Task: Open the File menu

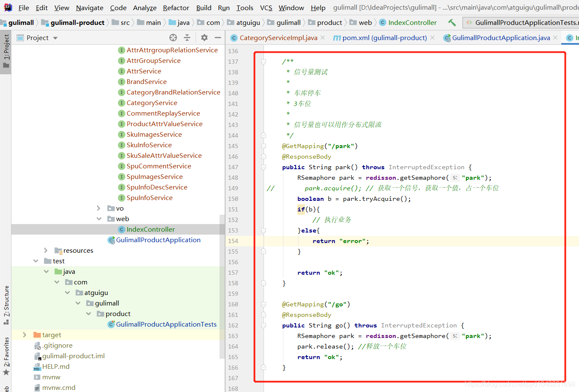Action: point(24,8)
